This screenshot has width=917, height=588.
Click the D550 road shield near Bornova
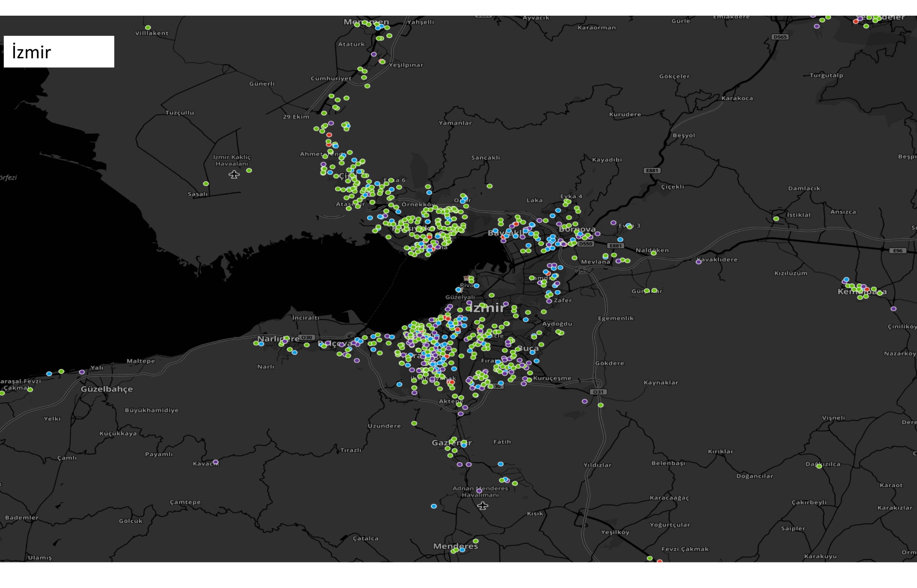click(586, 244)
